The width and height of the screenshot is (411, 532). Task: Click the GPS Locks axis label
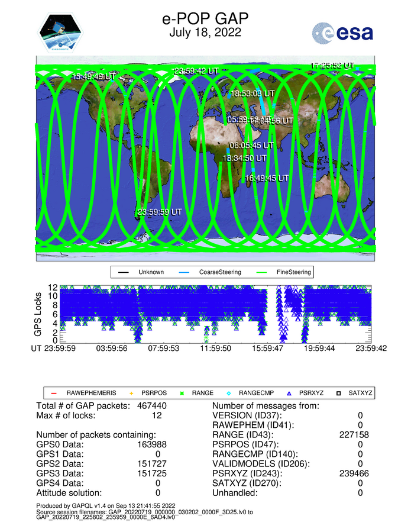[x=39, y=314]
